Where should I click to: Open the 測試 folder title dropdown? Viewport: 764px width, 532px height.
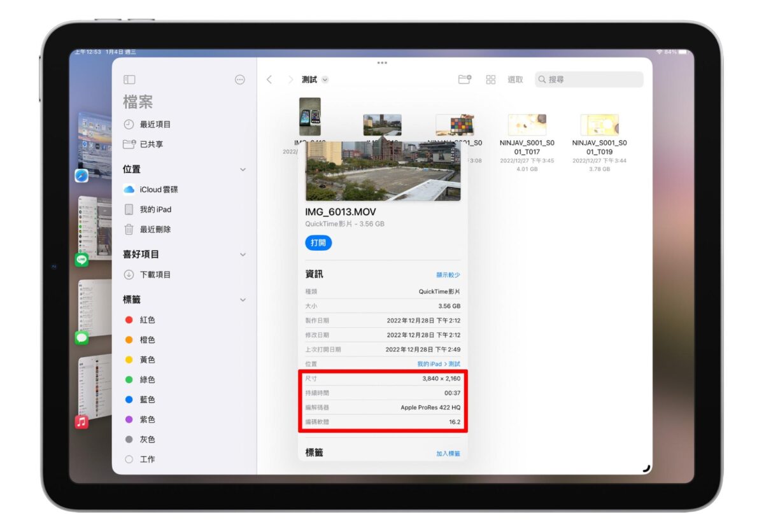pos(315,80)
